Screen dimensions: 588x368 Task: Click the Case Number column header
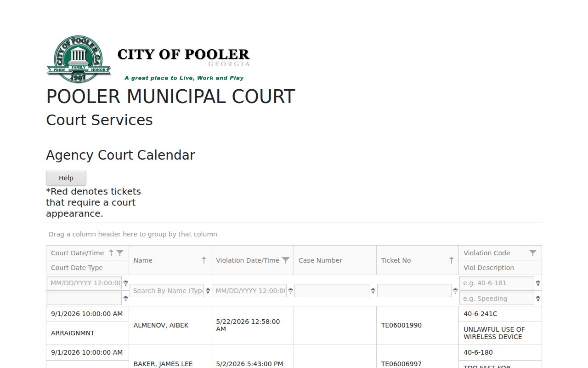[335, 260]
